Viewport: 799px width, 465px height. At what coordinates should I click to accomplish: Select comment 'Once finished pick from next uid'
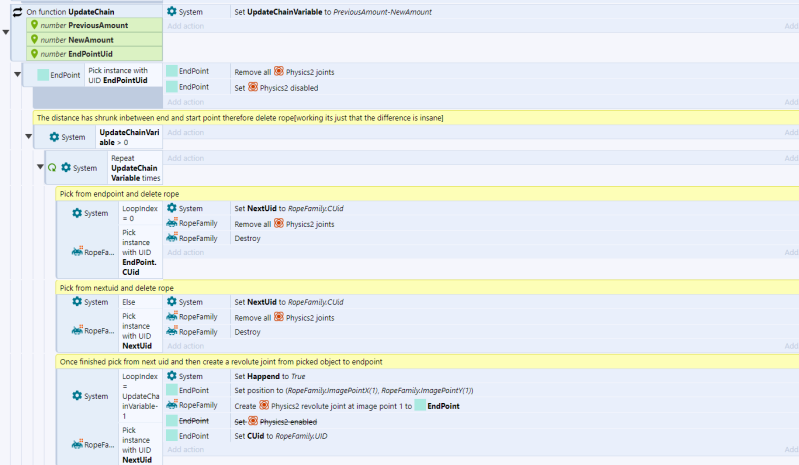(x=221, y=362)
